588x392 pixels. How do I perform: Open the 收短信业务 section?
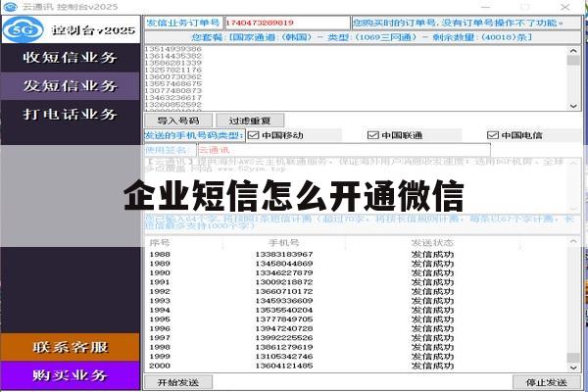(x=71, y=58)
